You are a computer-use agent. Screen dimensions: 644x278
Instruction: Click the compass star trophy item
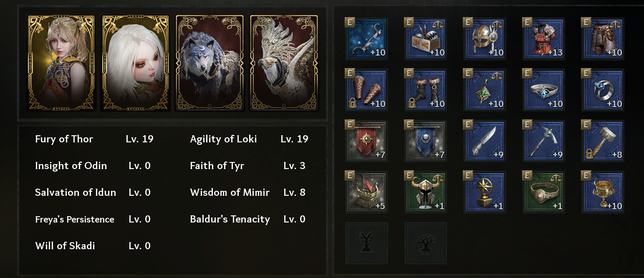[x=485, y=192]
